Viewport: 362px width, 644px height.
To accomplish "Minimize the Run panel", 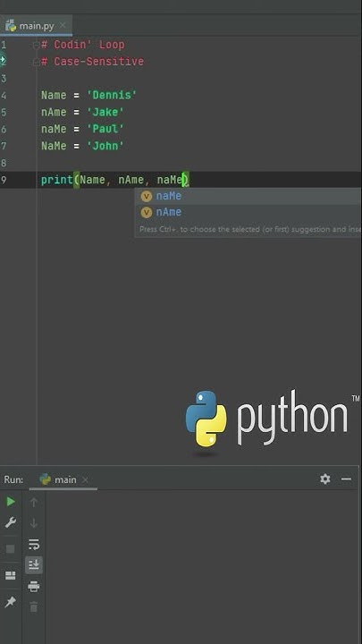I will (347, 479).
